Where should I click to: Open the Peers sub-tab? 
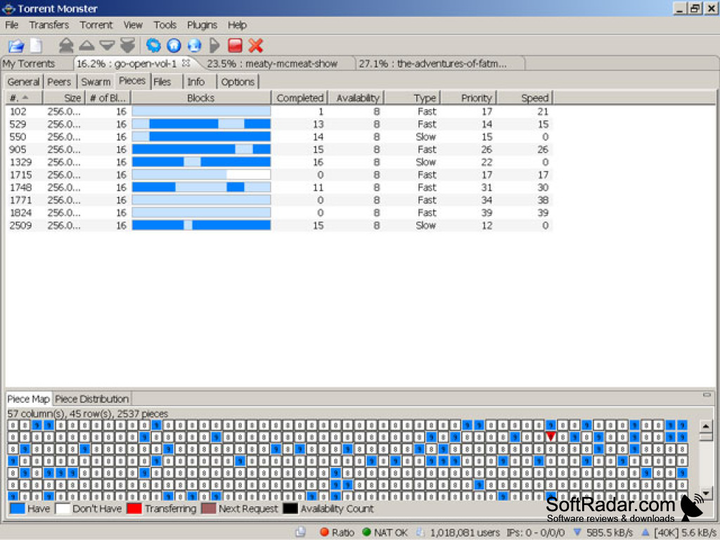[59, 82]
